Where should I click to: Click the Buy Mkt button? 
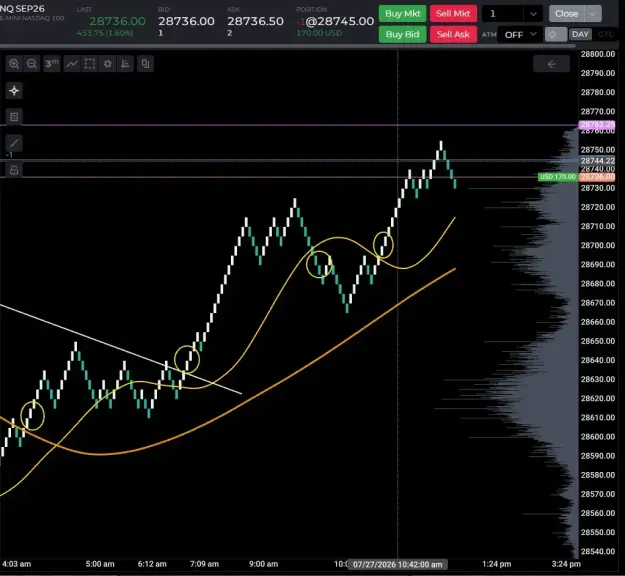pos(403,14)
